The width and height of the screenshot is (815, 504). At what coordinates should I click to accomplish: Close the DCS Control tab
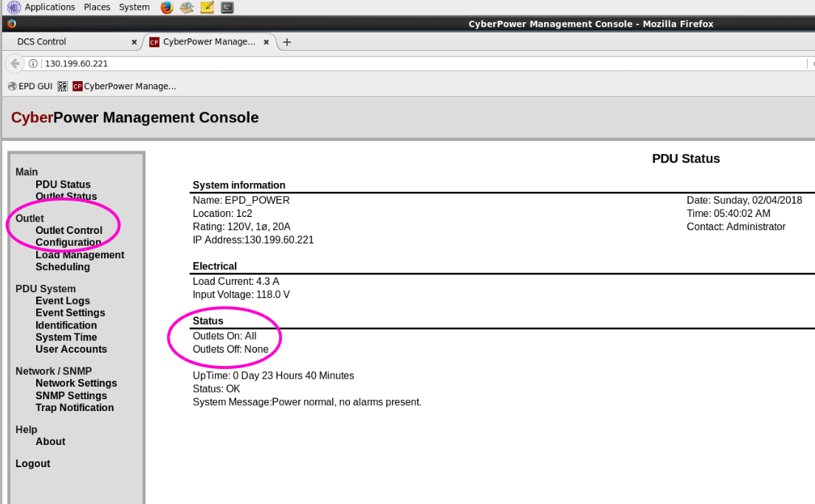pos(134,42)
